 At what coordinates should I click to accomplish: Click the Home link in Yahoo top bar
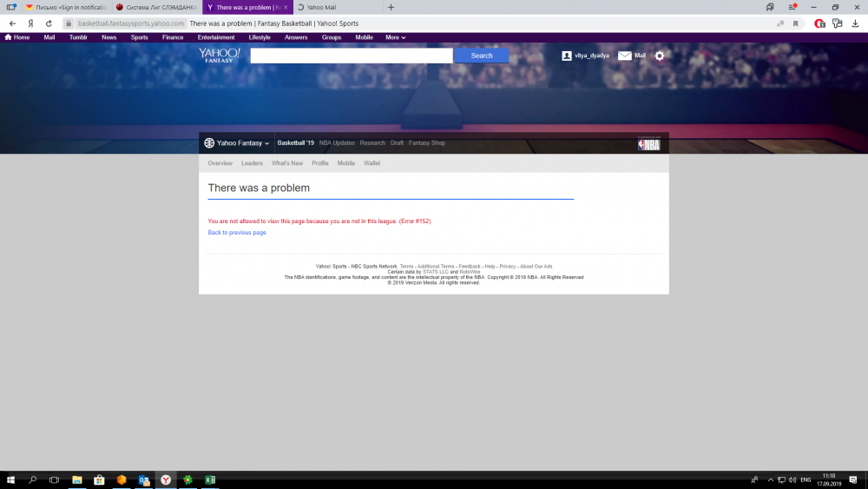[x=17, y=37]
